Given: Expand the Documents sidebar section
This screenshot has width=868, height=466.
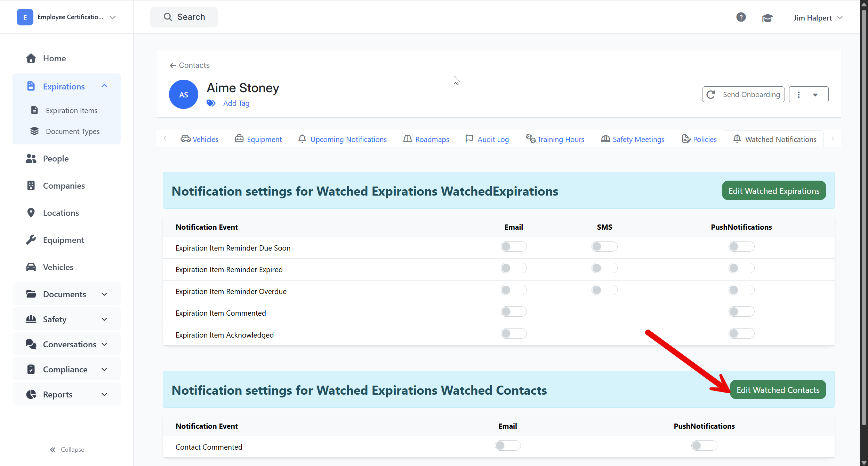Looking at the screenshot, I should pyautogui.click(x=67, y=294).
